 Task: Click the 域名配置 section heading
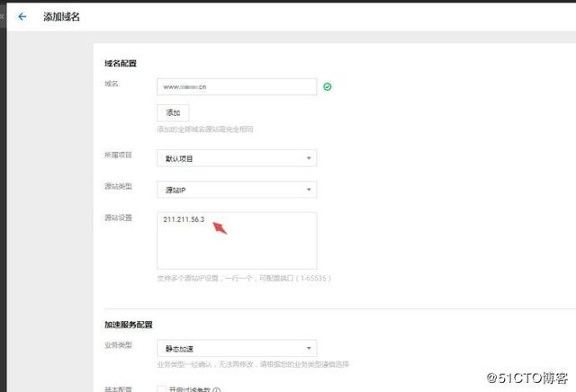(x=121, y=63)
